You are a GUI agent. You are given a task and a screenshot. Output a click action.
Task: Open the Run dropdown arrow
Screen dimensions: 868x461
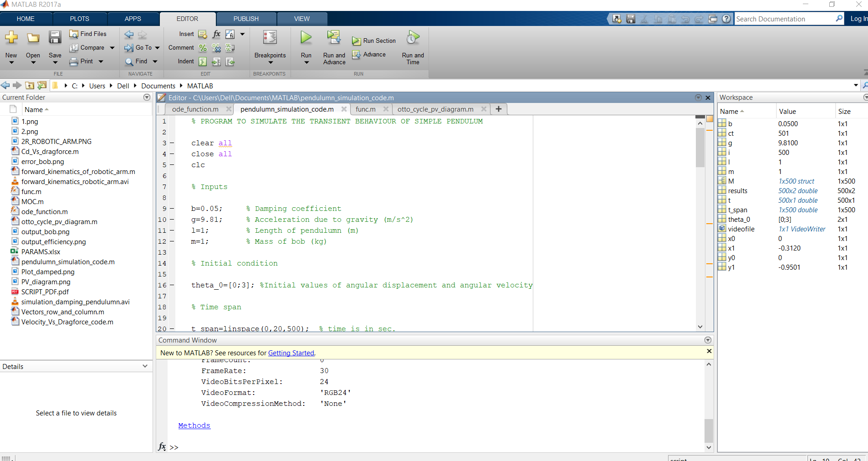click(x=306, y=63)
